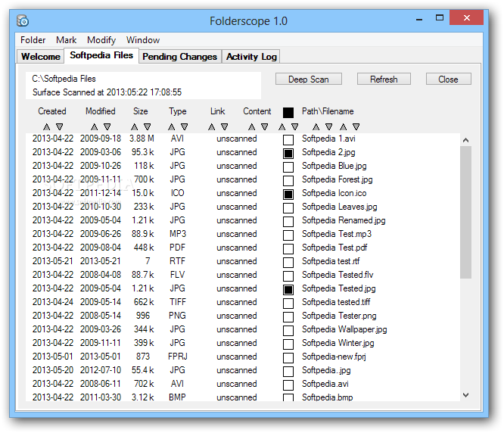Viewport: 504px width, 433px height.
Task: Sort descending by Content arrow
Action: [265, 126]
